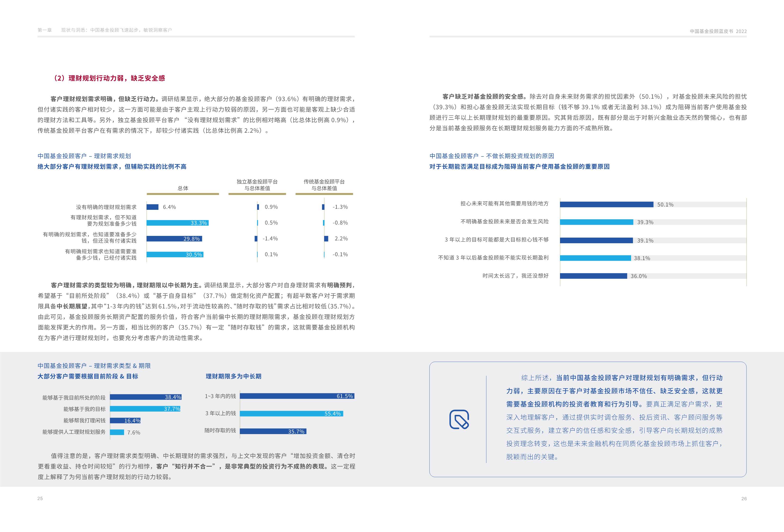Click the value -1.3% in the traditional platform column
Screen dimensions: 784x532
click(x=340, y=207)
